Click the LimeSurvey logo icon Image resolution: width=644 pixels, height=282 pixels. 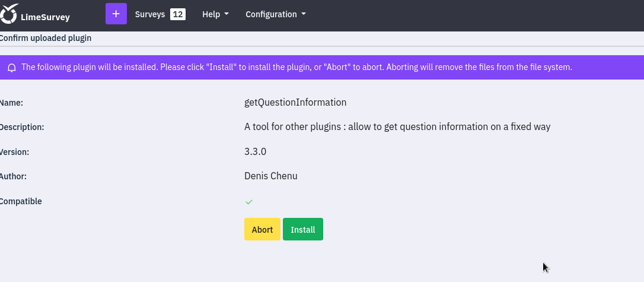click(8, 14)
